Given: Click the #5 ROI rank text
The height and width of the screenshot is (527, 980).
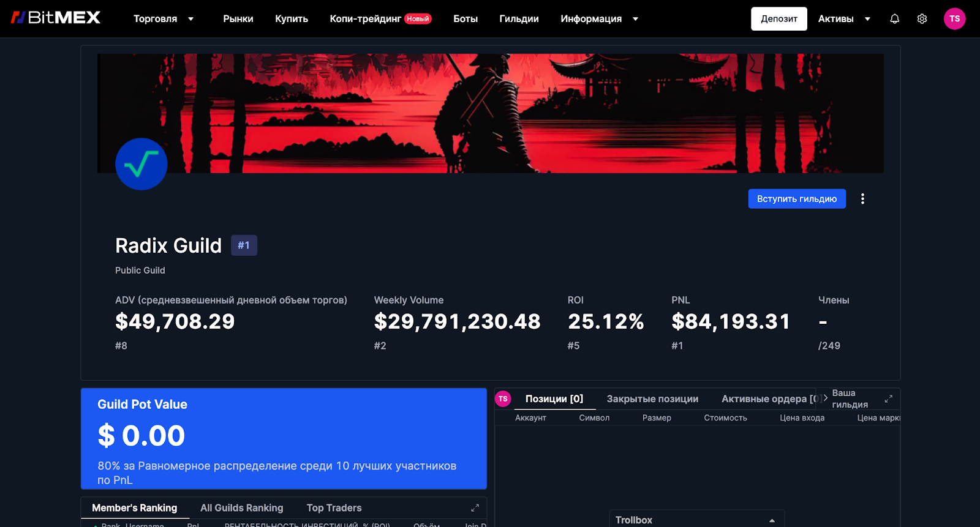Looking at the screenshot, I should 573,346.
